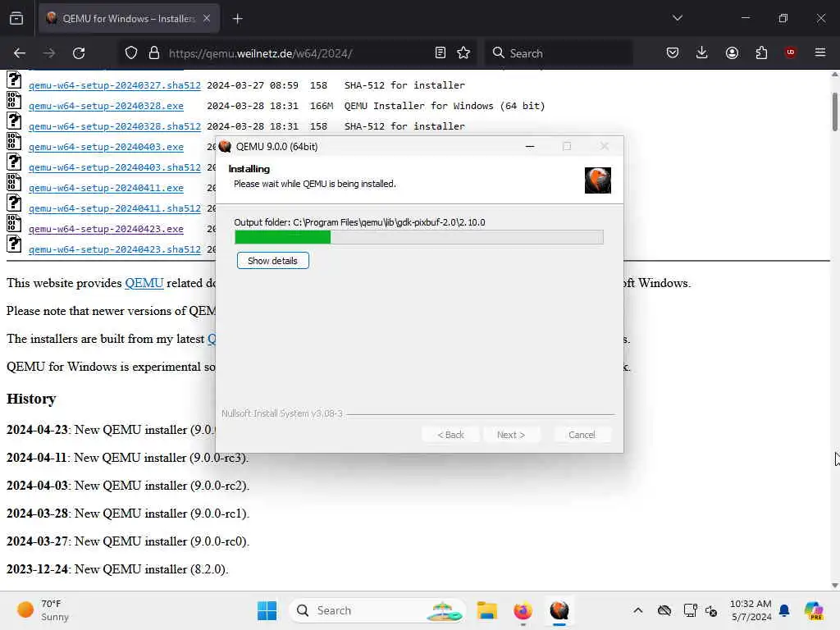Click the QEMU icon in installer title bar
840x630 pixels.
pos(225,146)
